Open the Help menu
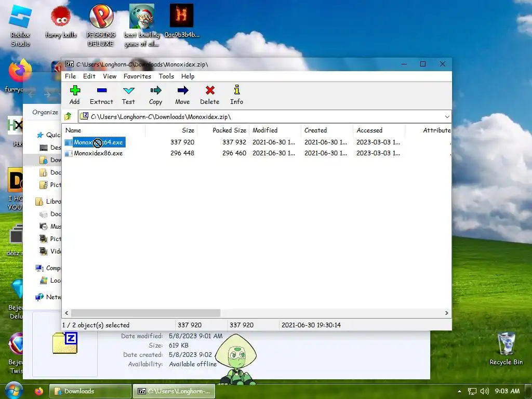The image size is (532, 399). point(188,76)
